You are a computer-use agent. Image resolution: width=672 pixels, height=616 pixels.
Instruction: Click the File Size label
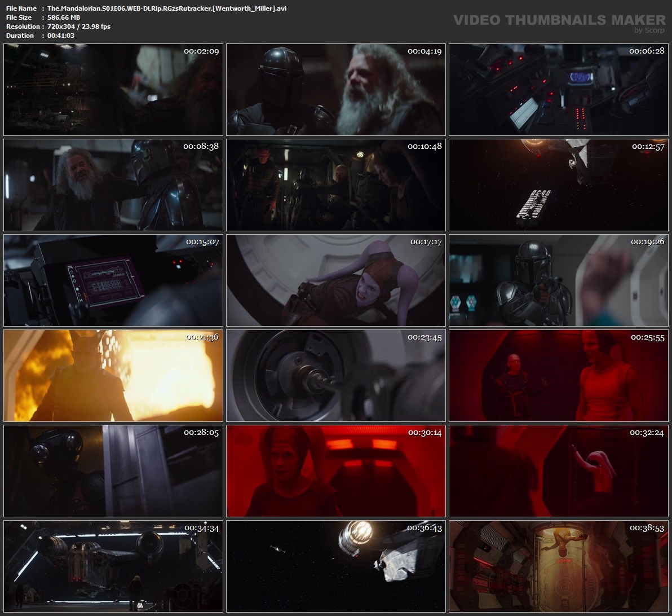pyautogui.click(x=19, y=17)
